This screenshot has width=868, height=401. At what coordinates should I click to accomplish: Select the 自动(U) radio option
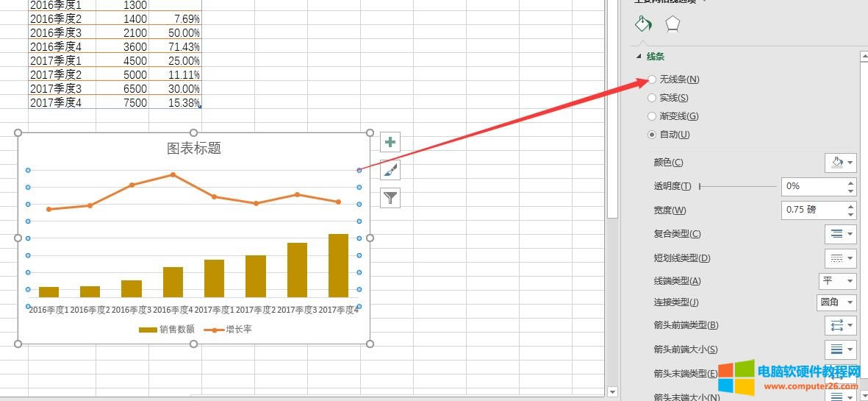coord(652,135)
